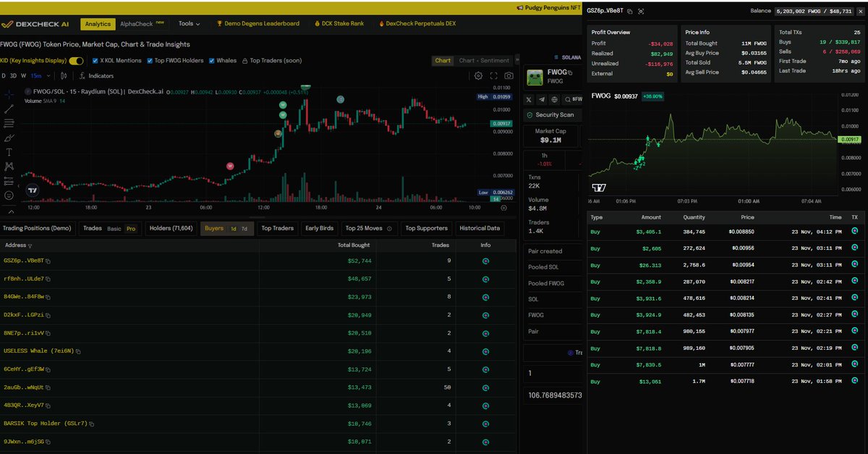868x454 pixels.
Task: Select the brush drawing tool
Action: tap(9, 138)
